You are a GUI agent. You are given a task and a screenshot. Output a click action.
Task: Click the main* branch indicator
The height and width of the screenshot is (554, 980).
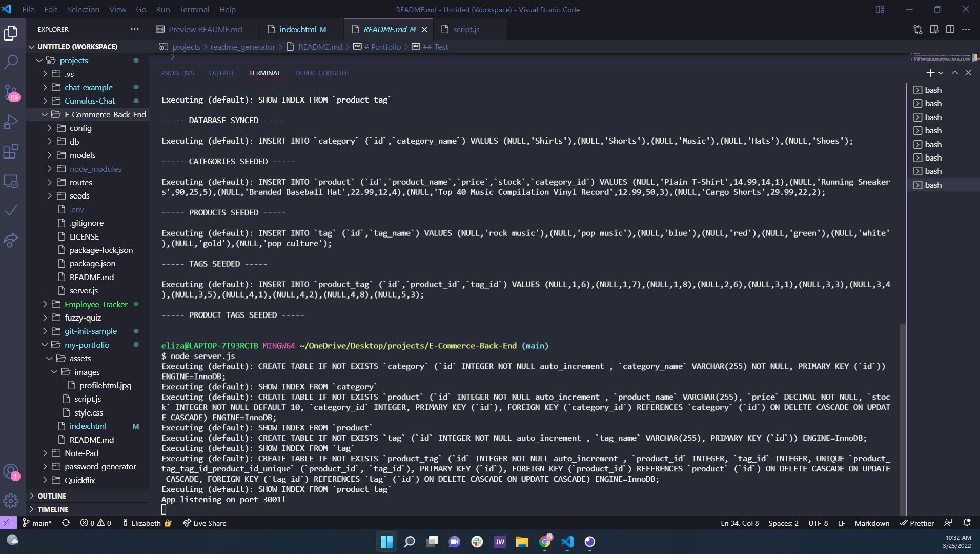[x=37, y=523]
